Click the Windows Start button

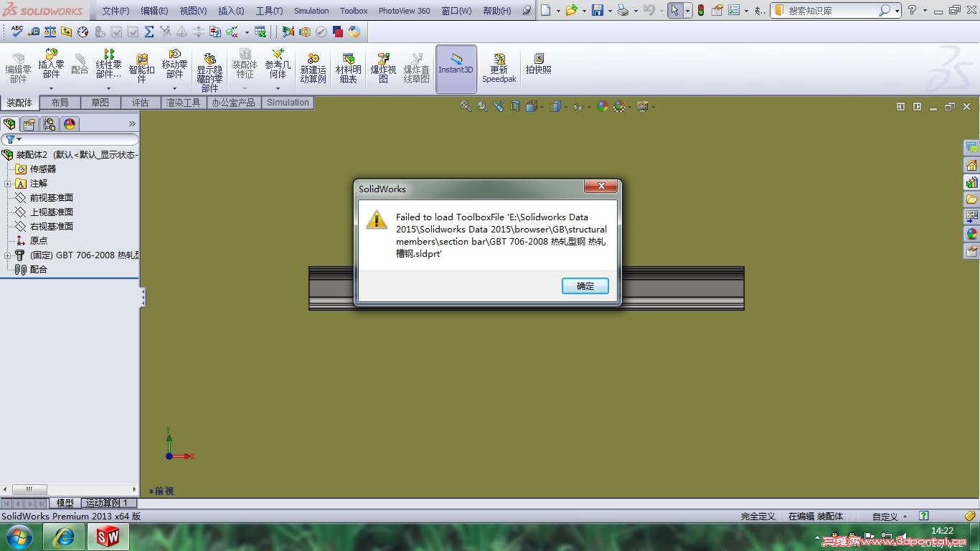point(18,537)
